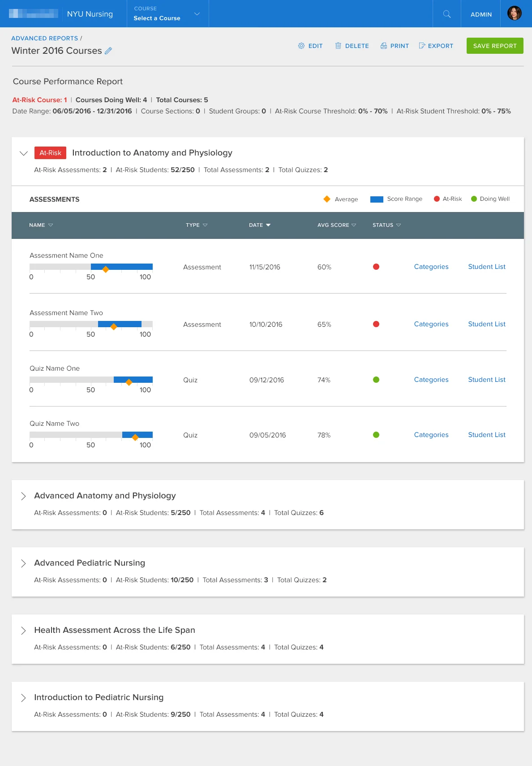Click the DELETE trash button
Viewport: 532px width, 766px height.
click(x=352, y=46)
